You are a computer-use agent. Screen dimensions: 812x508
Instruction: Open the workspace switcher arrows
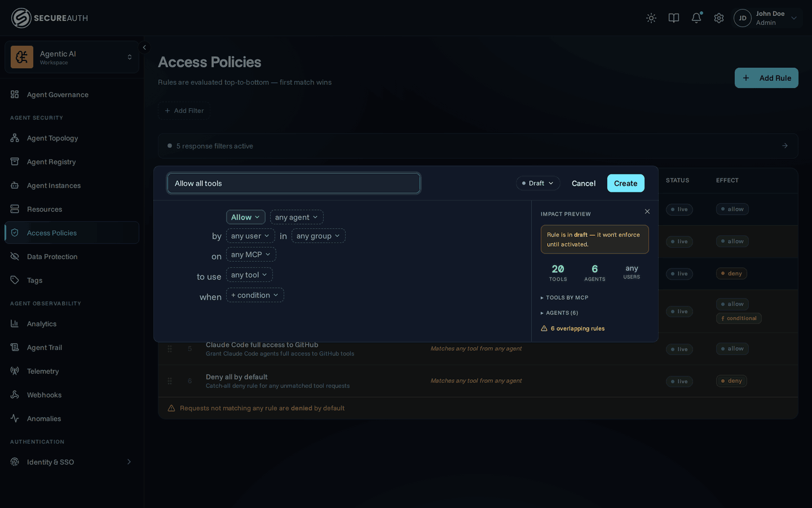[x=130, y=57]
